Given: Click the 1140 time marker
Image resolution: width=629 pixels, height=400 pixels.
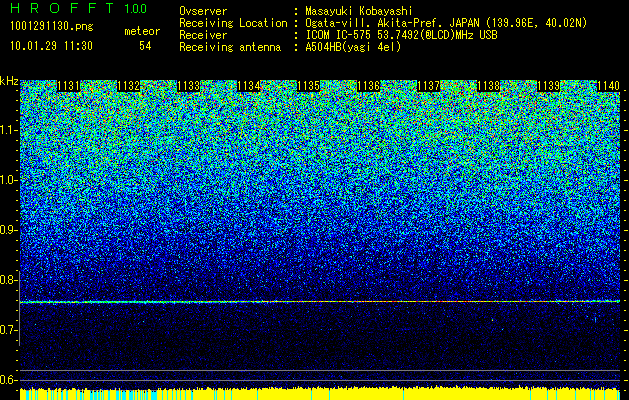Looking at the screenshot, I should coord(609,86).
